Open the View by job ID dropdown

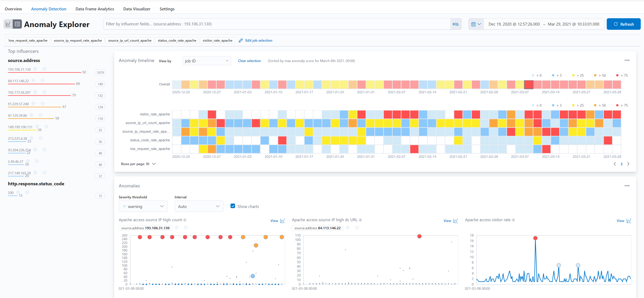[x=206, y=61]
